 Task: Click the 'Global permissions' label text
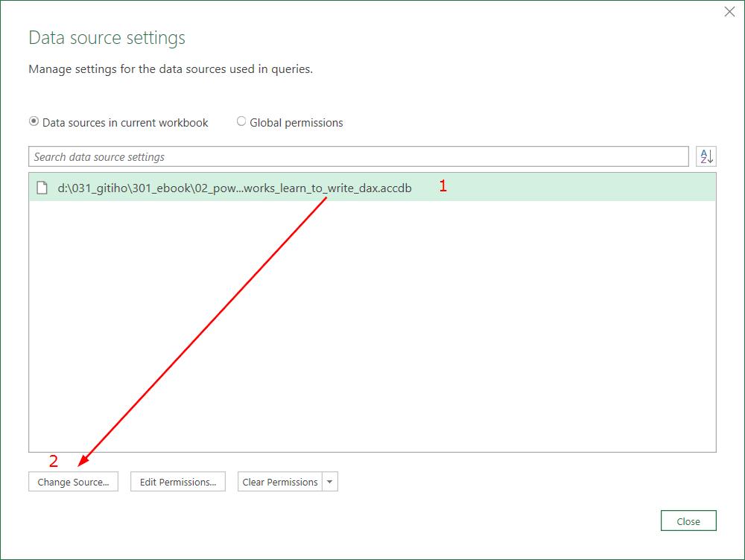pyautogui.click(x=297, y=123)
